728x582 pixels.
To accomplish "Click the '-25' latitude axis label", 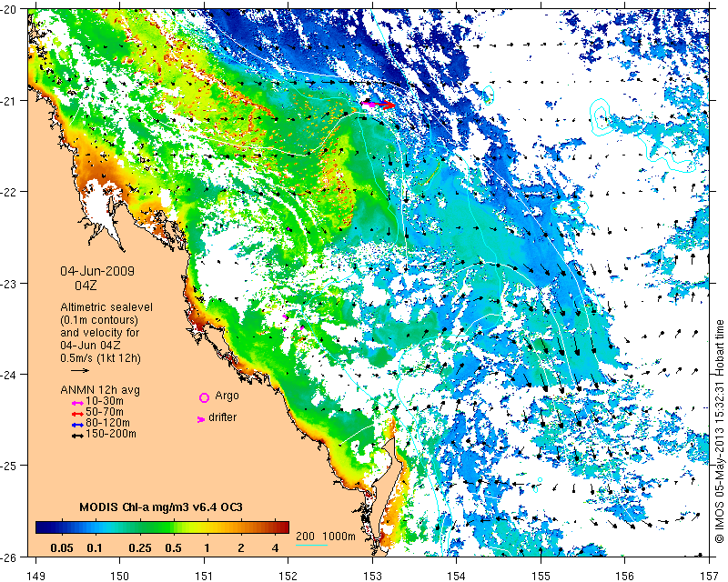I will click(7, 466).
